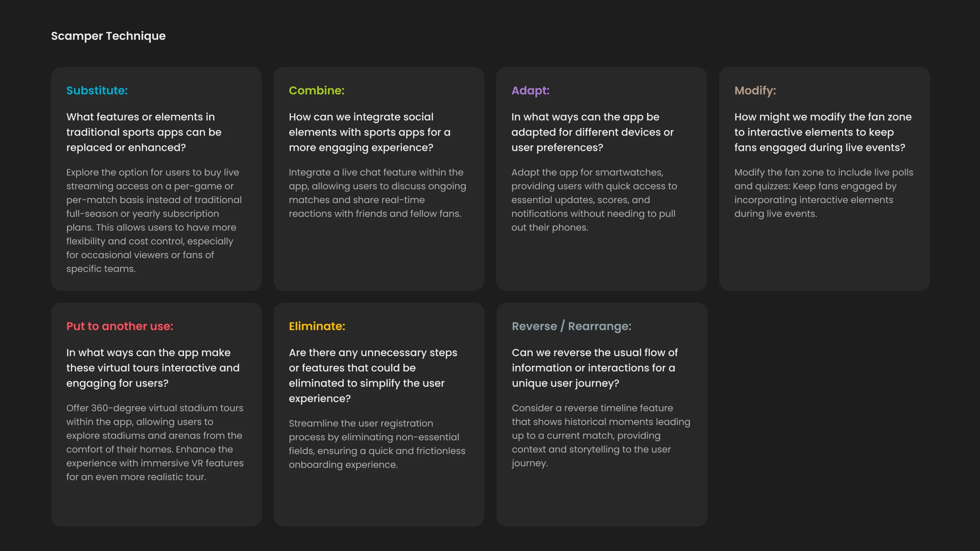Click the Combine heading

click(317, 91)
